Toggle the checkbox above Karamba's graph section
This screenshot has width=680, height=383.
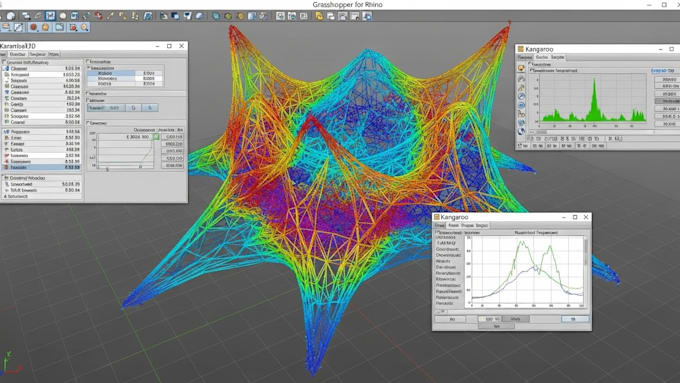88,123
